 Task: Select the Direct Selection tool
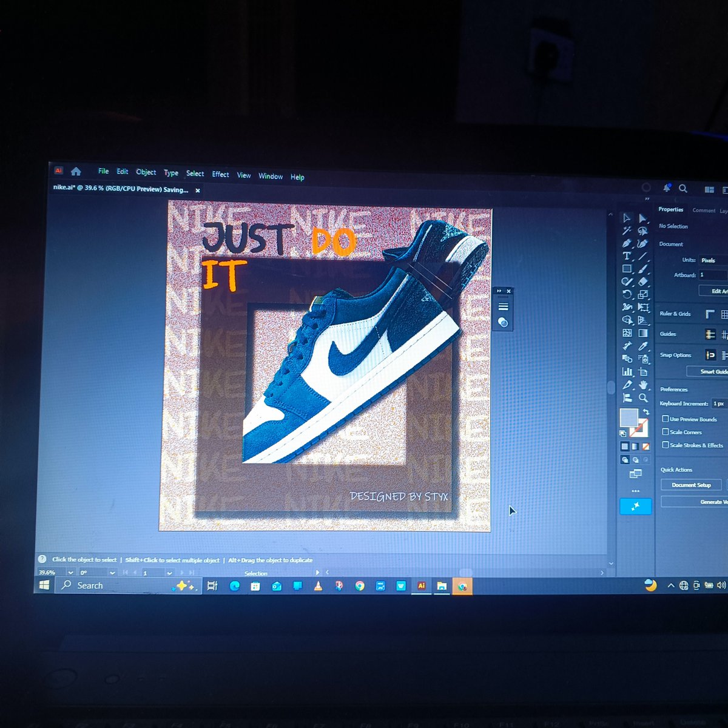click(x=643, y=218)
